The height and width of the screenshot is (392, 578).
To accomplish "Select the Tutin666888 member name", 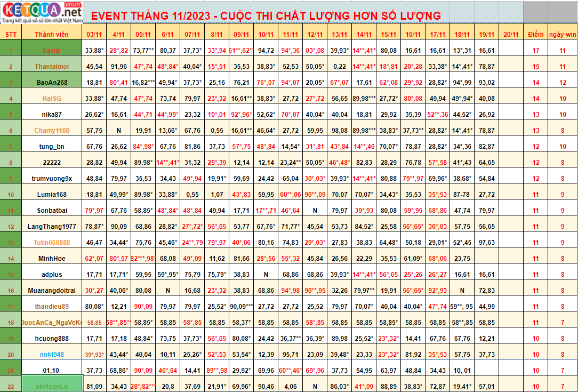I will pyautogui.click(x=52, y=243).
